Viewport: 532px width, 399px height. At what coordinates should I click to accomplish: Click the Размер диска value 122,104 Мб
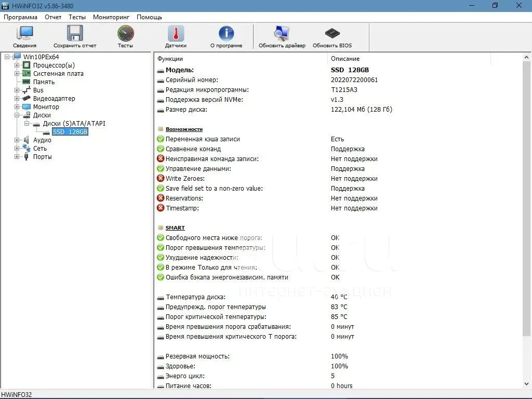click(x=362, y=109)
